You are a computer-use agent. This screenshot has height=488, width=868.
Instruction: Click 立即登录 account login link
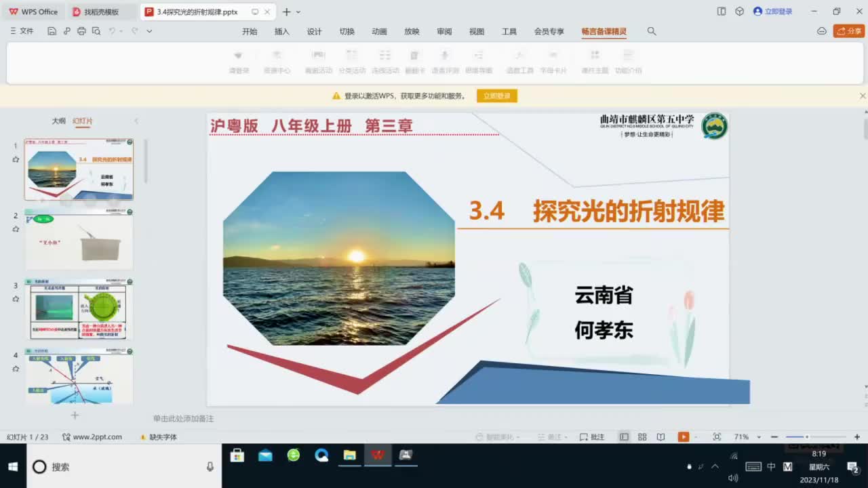click(x=778, y=12)
